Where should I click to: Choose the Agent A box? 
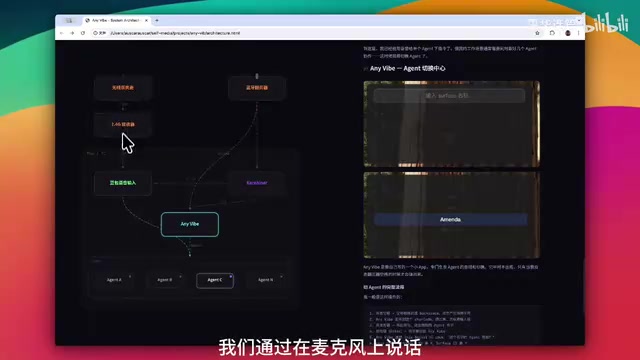114,280
